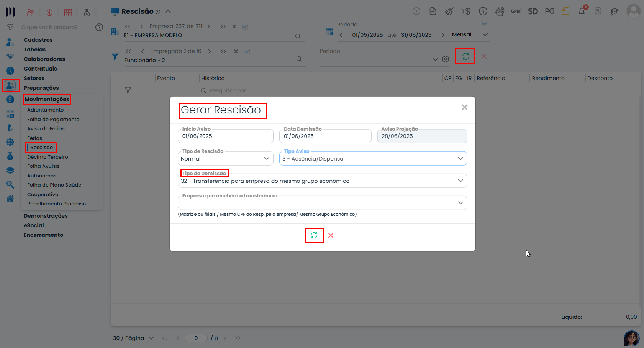Click the information circle icon in toolbar
This screenshot has width=644, height=348.
(483, 11)
